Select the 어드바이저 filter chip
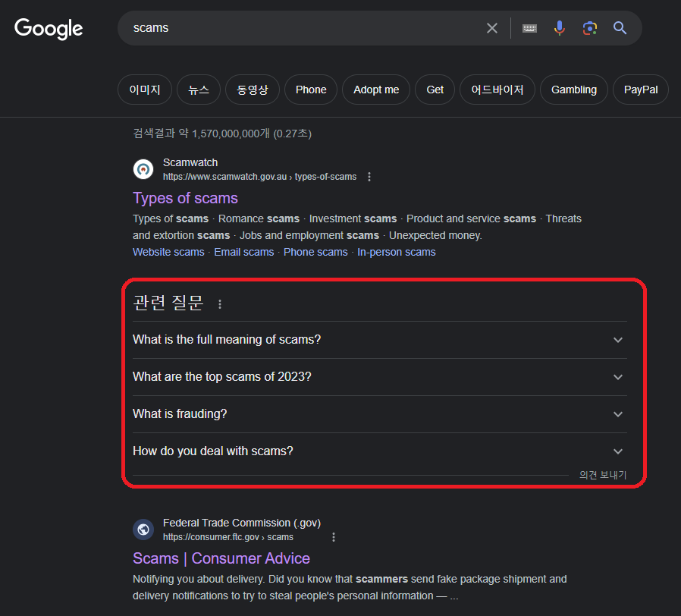Viewport: 681px width, 616px height. click(497, 90)
